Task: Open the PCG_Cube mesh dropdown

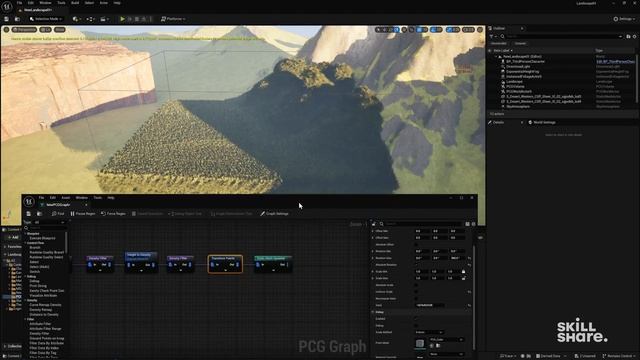Action: 446,340
